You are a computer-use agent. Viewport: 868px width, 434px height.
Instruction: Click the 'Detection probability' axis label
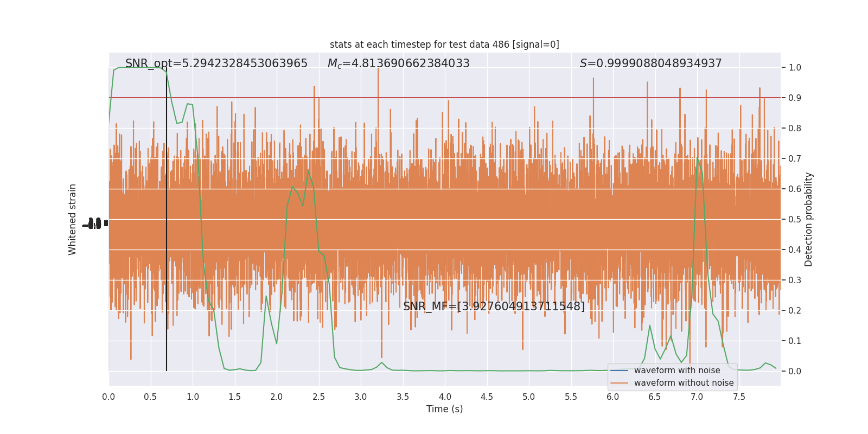[809, 219]
